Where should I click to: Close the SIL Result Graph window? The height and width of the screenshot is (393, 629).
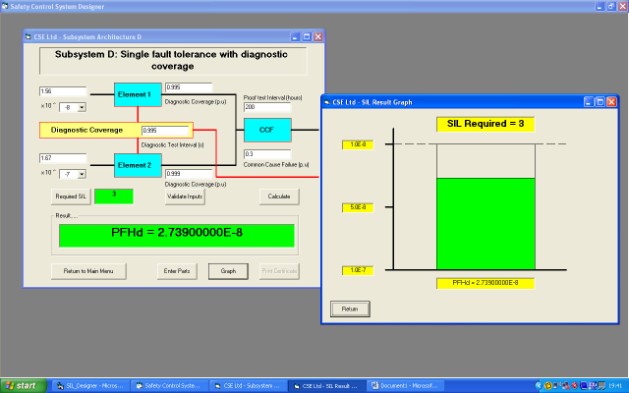[611, 102]
